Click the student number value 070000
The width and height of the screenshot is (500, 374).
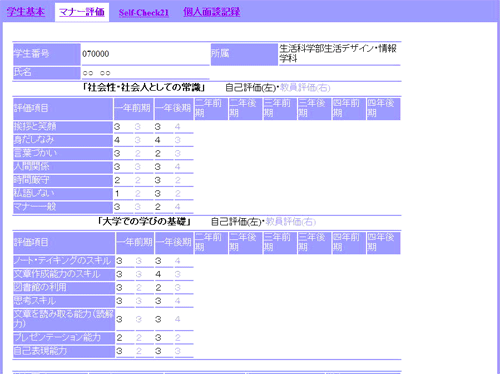pos(96,54)
